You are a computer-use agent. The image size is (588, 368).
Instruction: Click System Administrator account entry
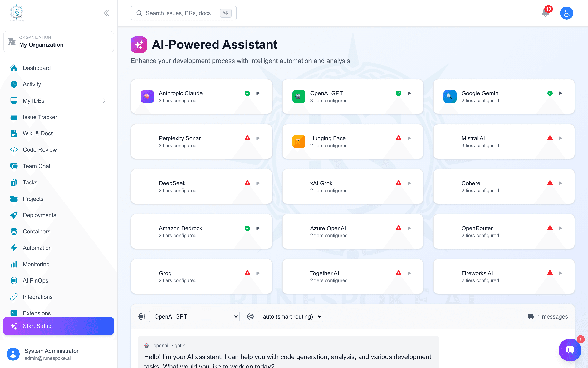point(59,354)
